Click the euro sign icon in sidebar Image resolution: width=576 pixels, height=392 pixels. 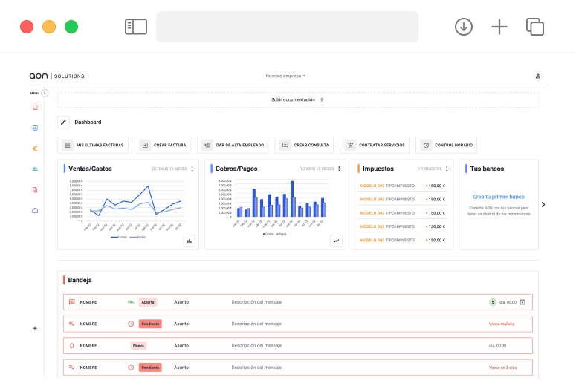pos(35,148)
